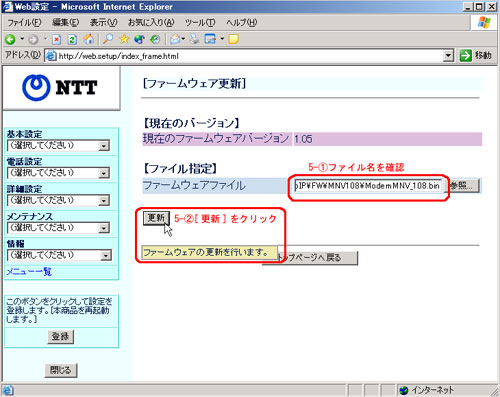Click the 参照 browse button

(462, 186)
